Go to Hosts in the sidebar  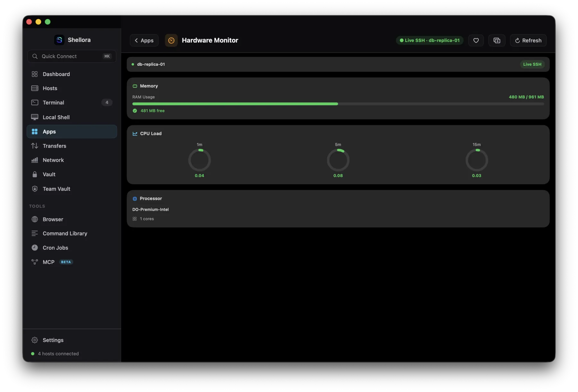72,88
